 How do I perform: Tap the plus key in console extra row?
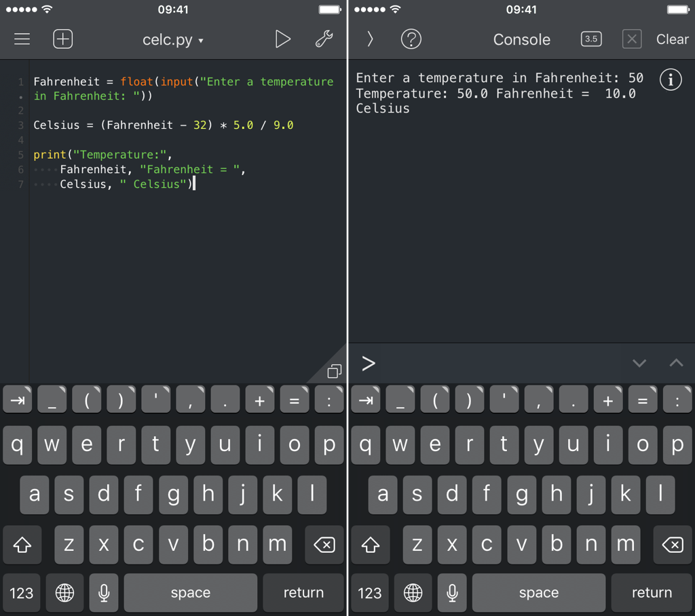(x=608, y=400)
